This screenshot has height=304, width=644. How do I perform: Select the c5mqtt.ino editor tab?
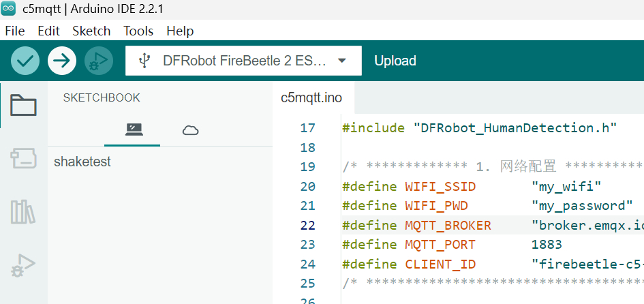click(311, 98)
